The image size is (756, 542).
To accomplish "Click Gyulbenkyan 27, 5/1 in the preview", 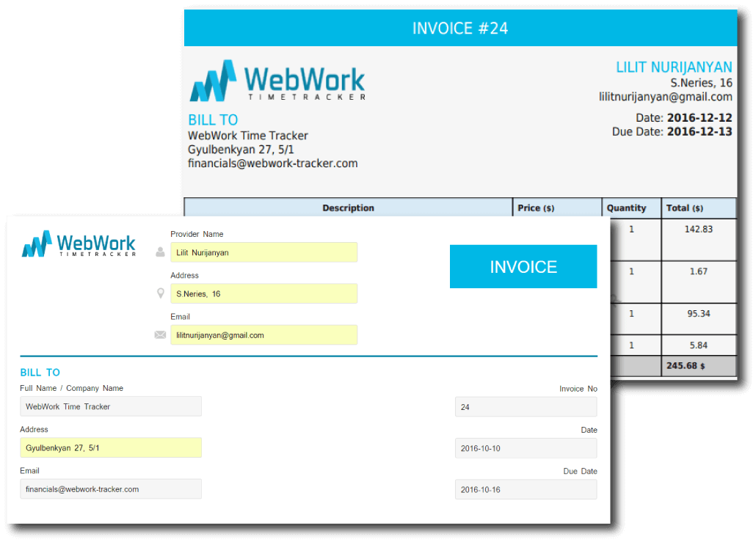I will click(241, 150).
